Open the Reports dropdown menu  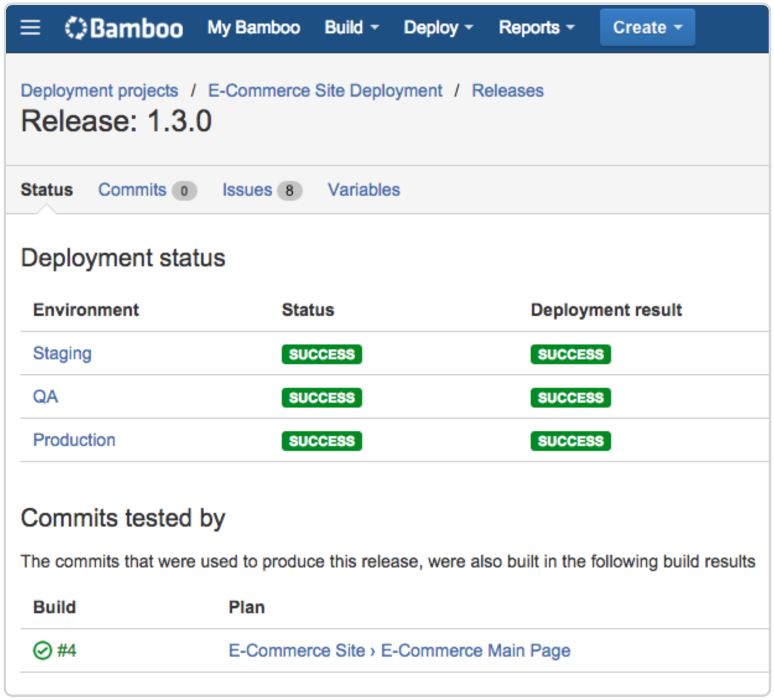pyautogui.click(x=536, y=28)
